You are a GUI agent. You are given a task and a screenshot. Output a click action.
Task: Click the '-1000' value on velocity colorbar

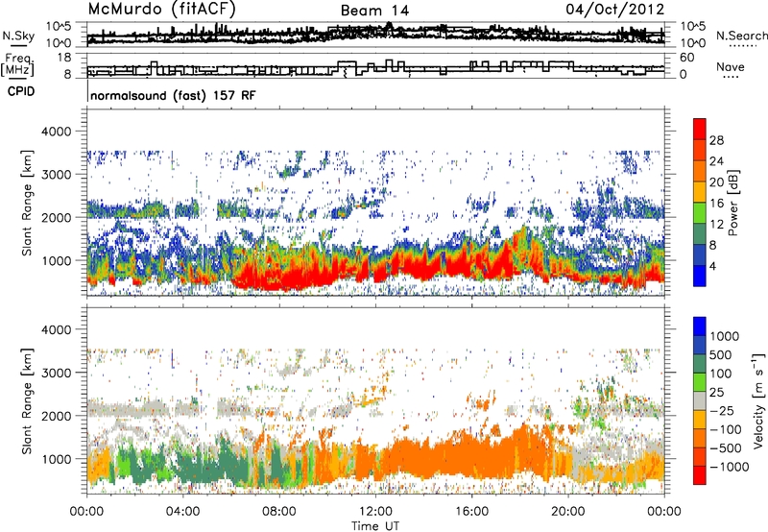[729, 467]
